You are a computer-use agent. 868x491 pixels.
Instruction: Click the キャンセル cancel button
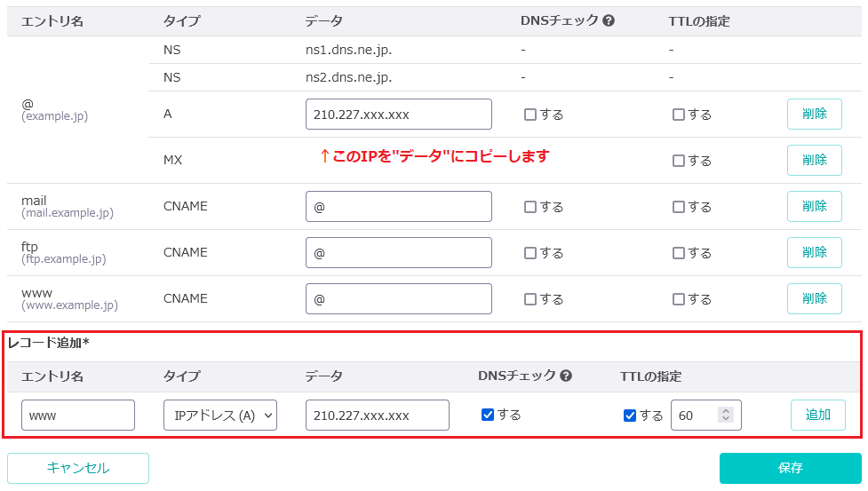[x=78, y=468]
